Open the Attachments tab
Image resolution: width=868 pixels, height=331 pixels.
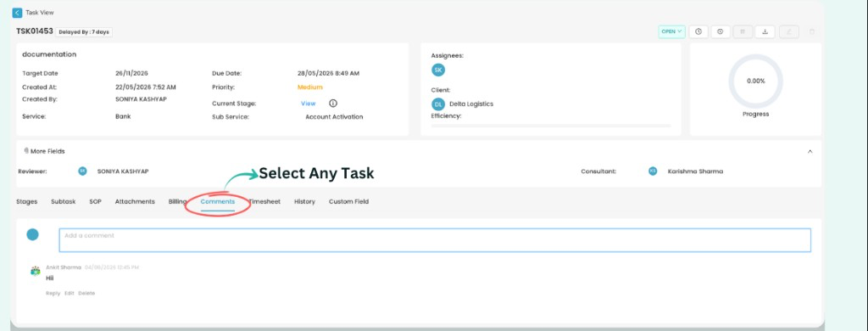[x=135, y=202]
